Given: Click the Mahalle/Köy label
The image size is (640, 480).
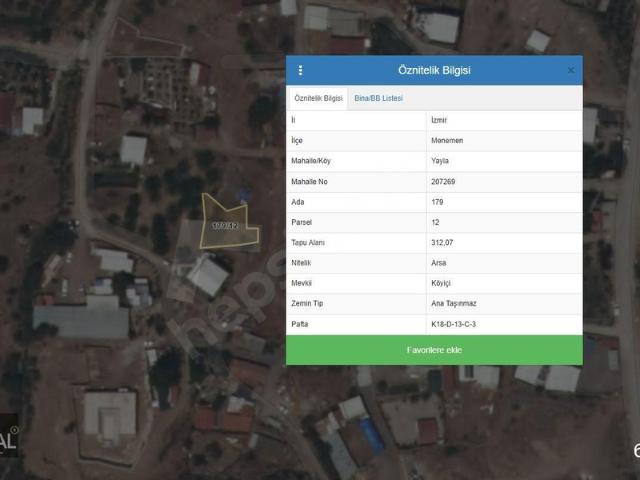Looking at the screenshot, I should (311, 161).
